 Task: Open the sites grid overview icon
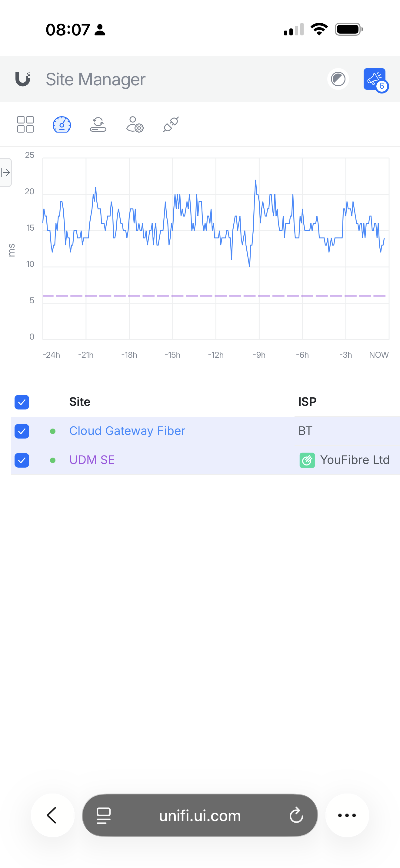coord(25,125)
